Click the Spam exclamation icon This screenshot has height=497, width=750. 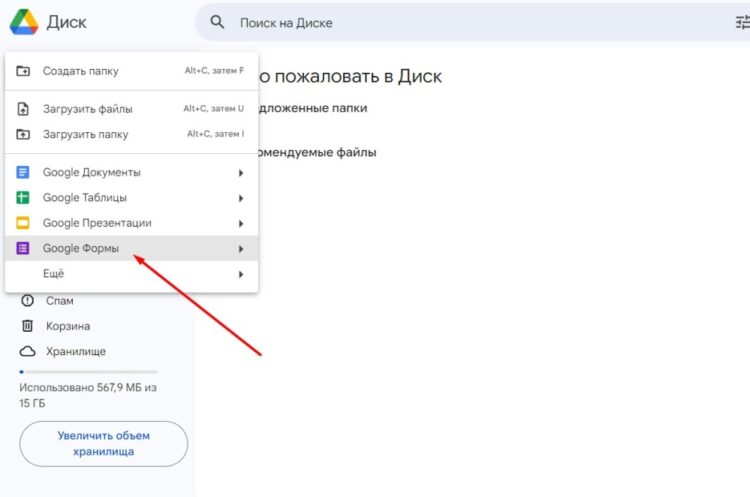(x=27, y=300)
